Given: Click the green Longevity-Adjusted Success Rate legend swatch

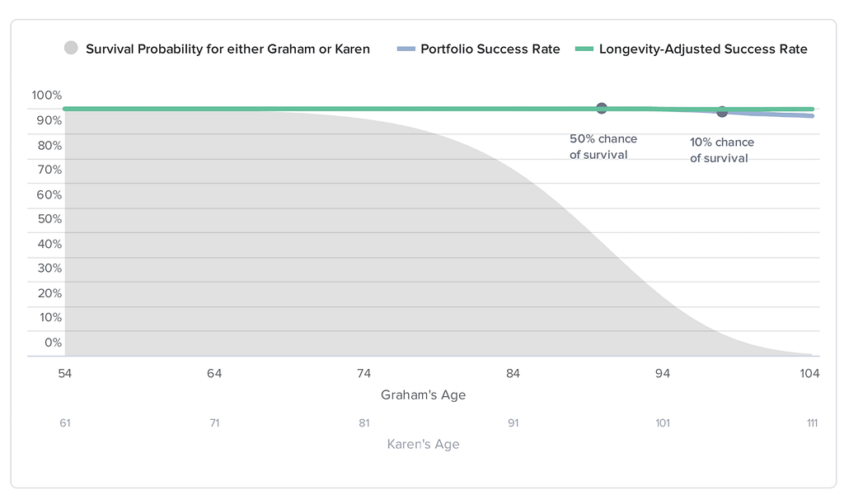Looking at the screenshot, I should pyautogui.click(x=584, y=49).
